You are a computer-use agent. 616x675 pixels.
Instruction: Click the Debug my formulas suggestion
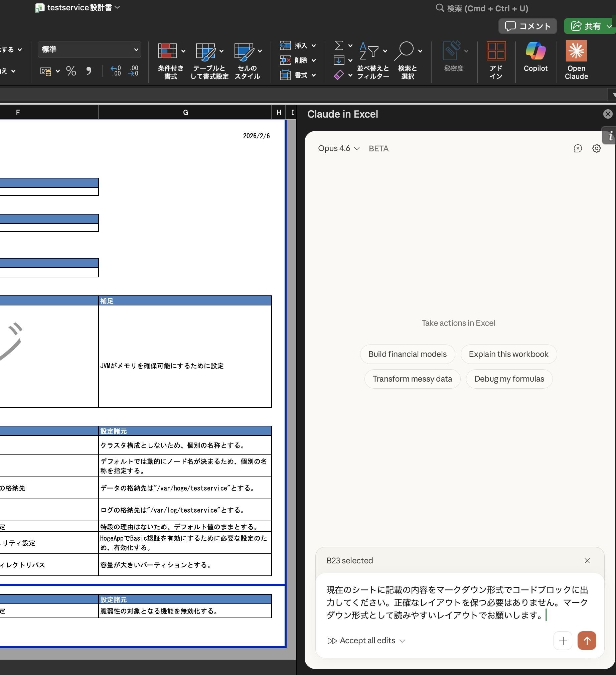pos(508,379)
